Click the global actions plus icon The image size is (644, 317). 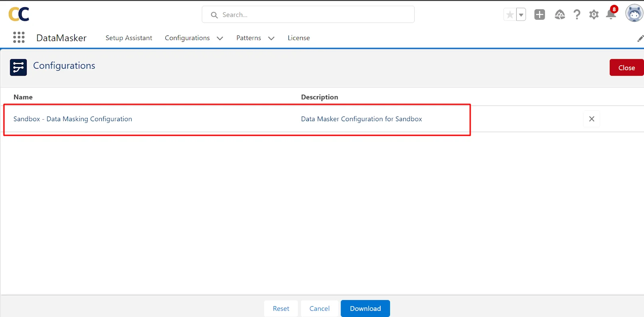click(x=539, y=15)
